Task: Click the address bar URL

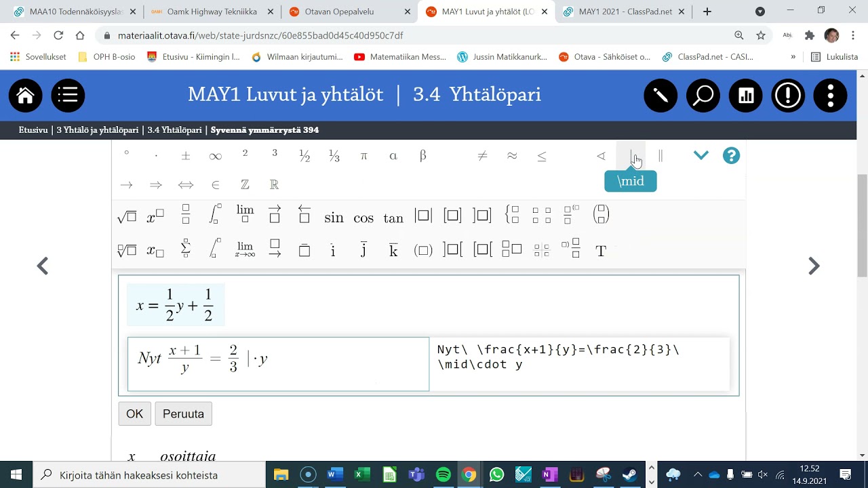Action: (260, 35)
